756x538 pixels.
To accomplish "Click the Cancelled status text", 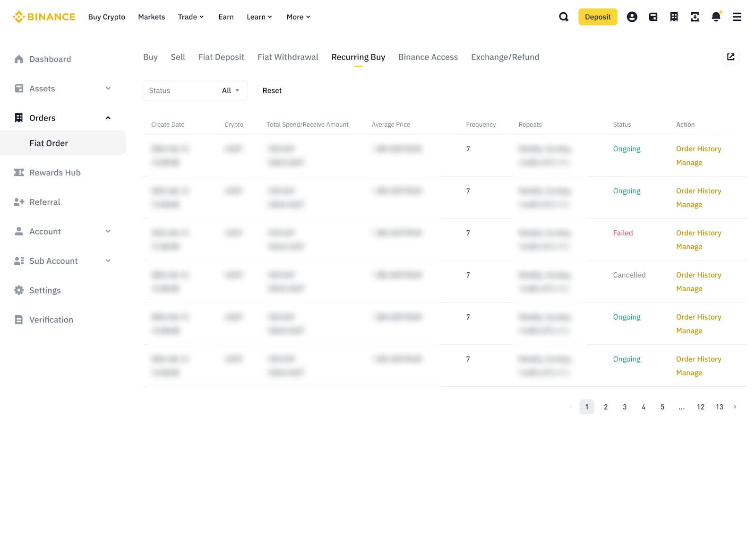I will pyautogui.click(x=629, y=275).
